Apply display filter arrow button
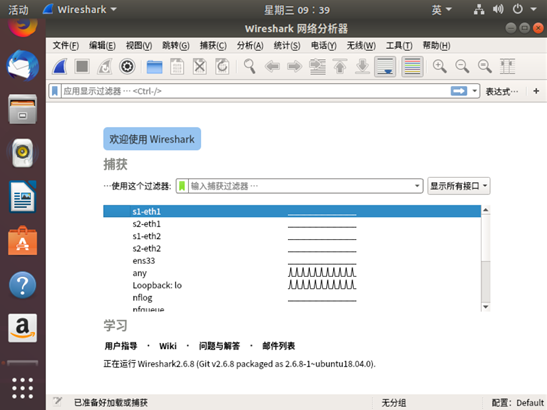The image size is (547, 410). [x=459, y=91]
